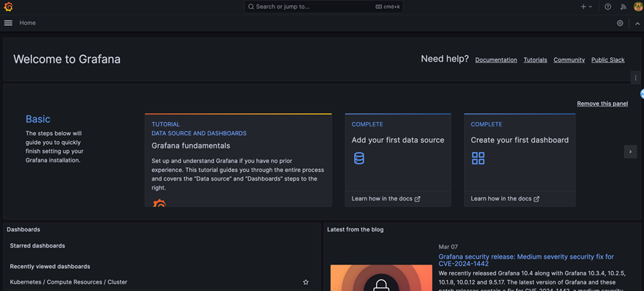Open the Community link
Image resolution: width=644 pixels, height=291 pixels.
coord(569,60)
